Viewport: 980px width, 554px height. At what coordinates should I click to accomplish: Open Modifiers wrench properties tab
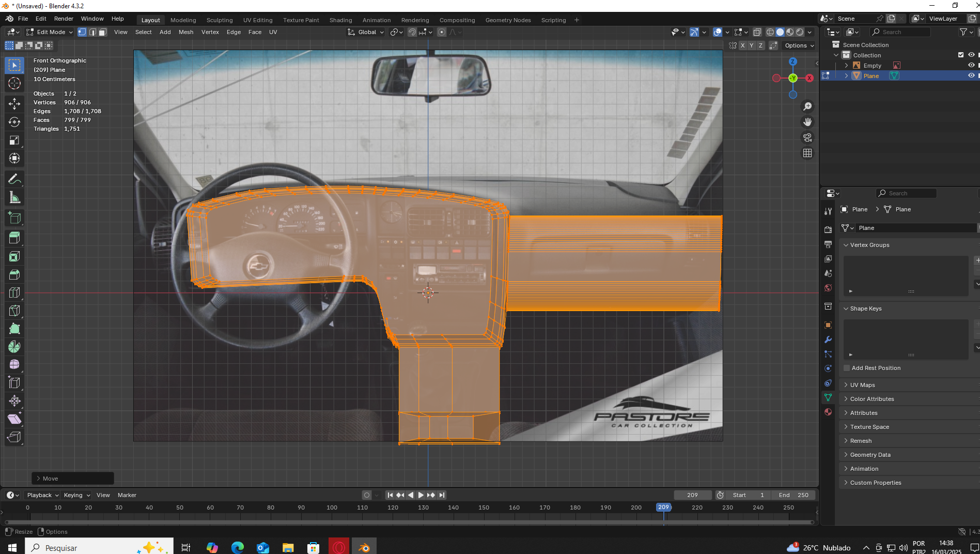[x=828, y=340]
